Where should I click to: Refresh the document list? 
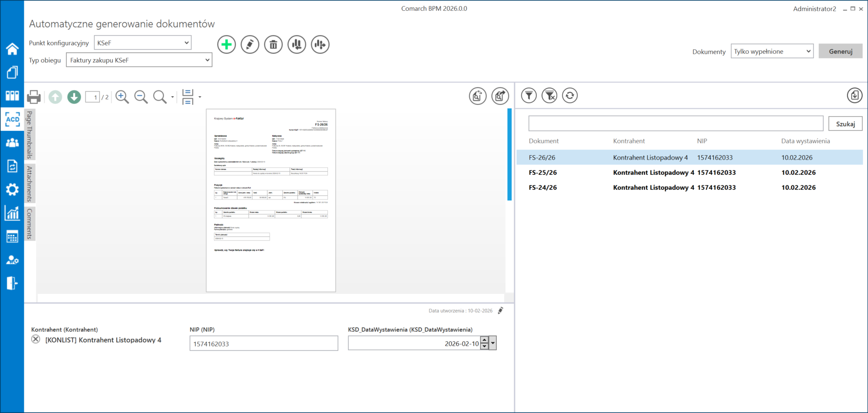pyautogui.click(x=570, y=96)
